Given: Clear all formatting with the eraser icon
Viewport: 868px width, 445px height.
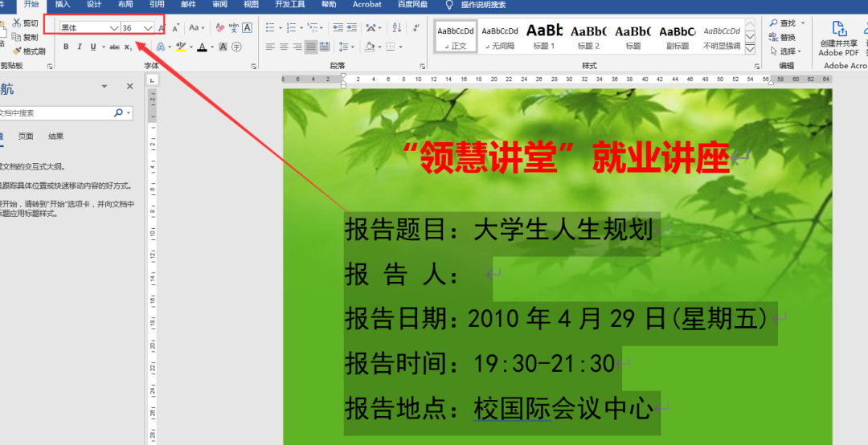Looking at the screenshot, I should pos(219,27).
